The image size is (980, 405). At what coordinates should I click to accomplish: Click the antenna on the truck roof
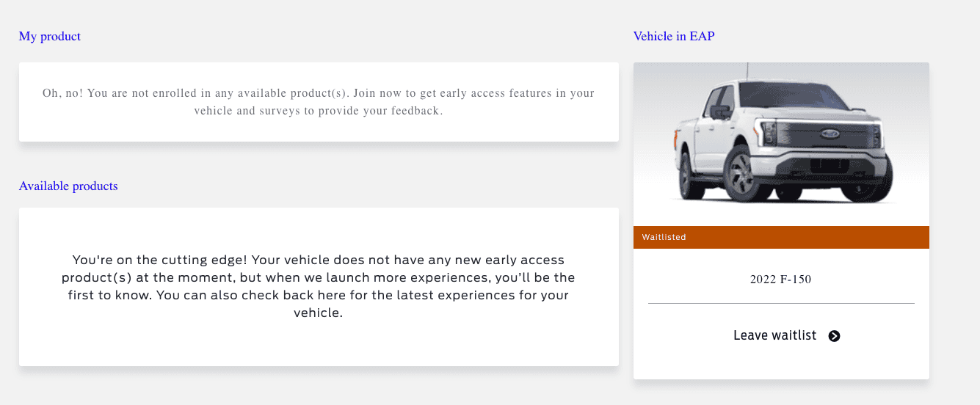[748, 72]
